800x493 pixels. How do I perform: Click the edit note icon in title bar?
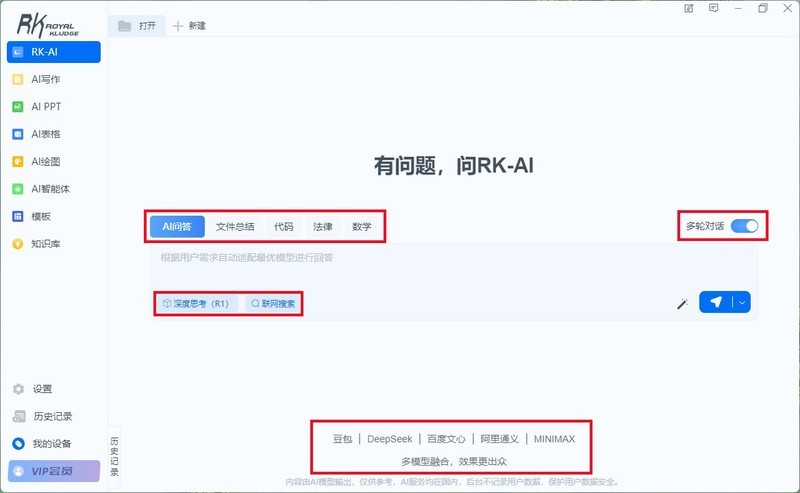(x=689, y=8)
